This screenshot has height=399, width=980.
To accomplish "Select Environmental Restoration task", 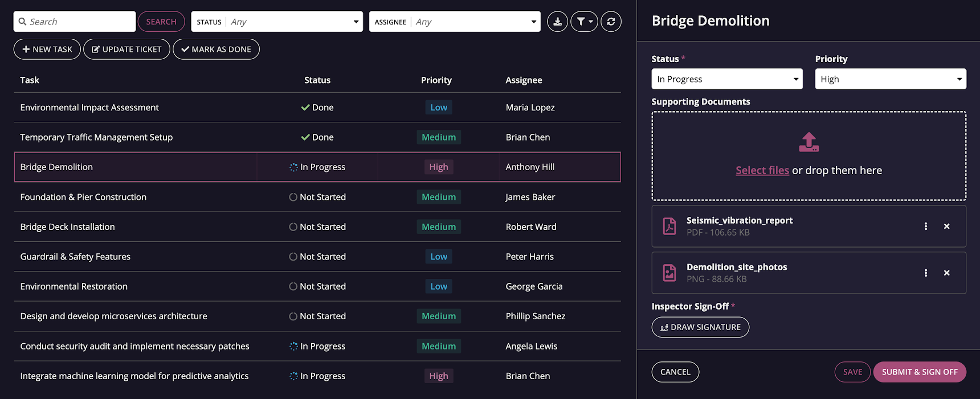I will (317, 286).
